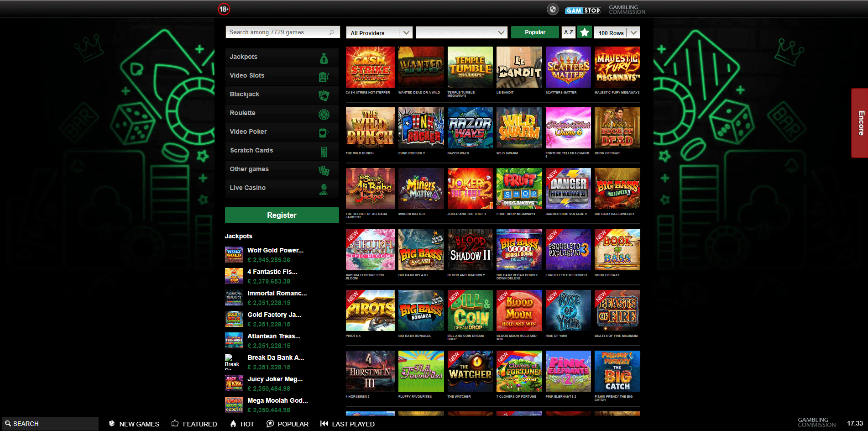
Task: Launch Razor Ways game
Action: coord(470,128)
